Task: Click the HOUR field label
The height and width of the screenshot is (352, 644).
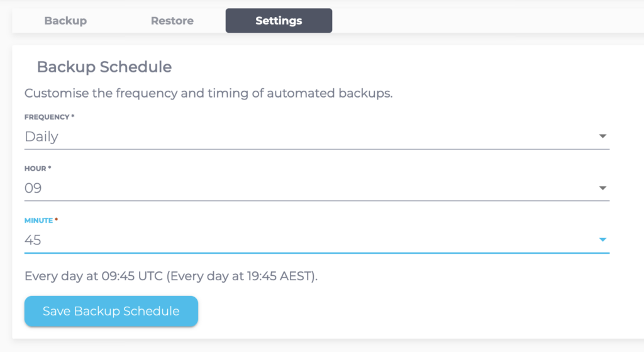Action: (35, 169)
